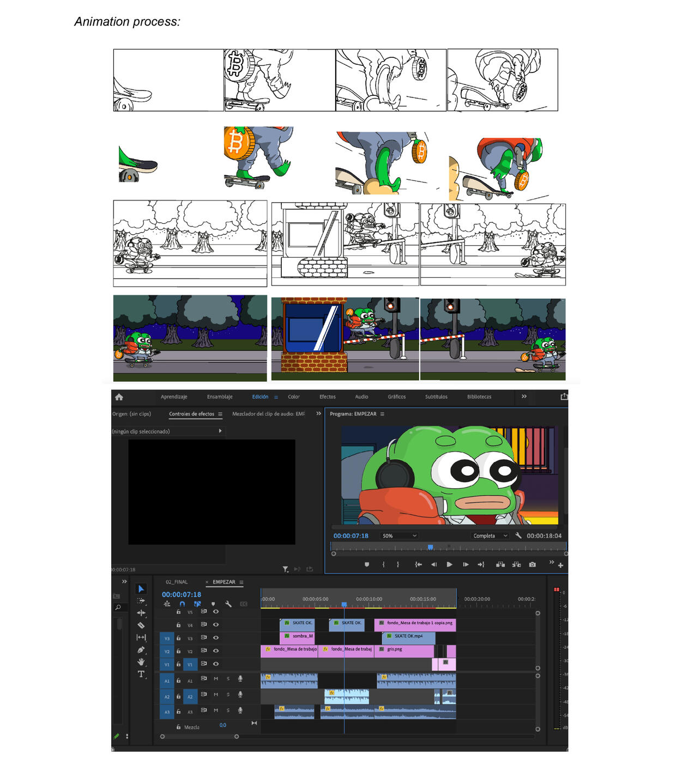Select the Razor tool in the toolbar
Screen dimensions: 700x784
tap(141, 625)
